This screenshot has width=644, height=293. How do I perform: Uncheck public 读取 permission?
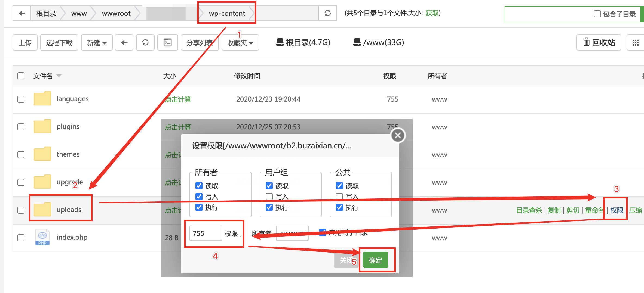[339, 186]
